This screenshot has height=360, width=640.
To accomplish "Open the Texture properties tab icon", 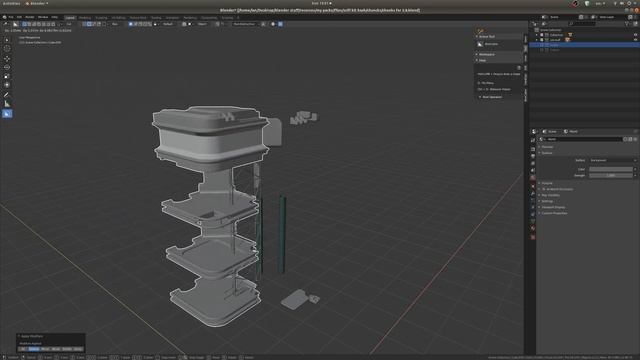I will tap(533, 237).
